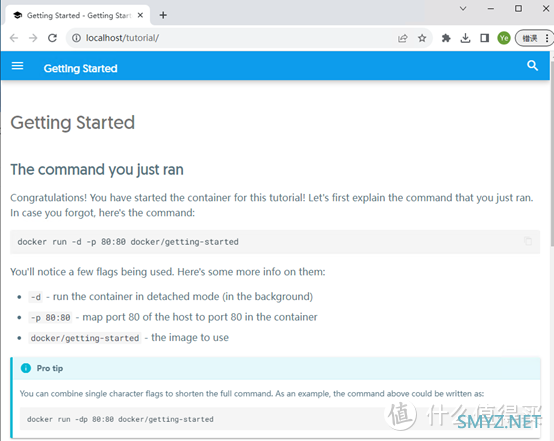The width and height of the screenshot is (554, 441).
Task: Minimize the browser window
Action: 491,8
